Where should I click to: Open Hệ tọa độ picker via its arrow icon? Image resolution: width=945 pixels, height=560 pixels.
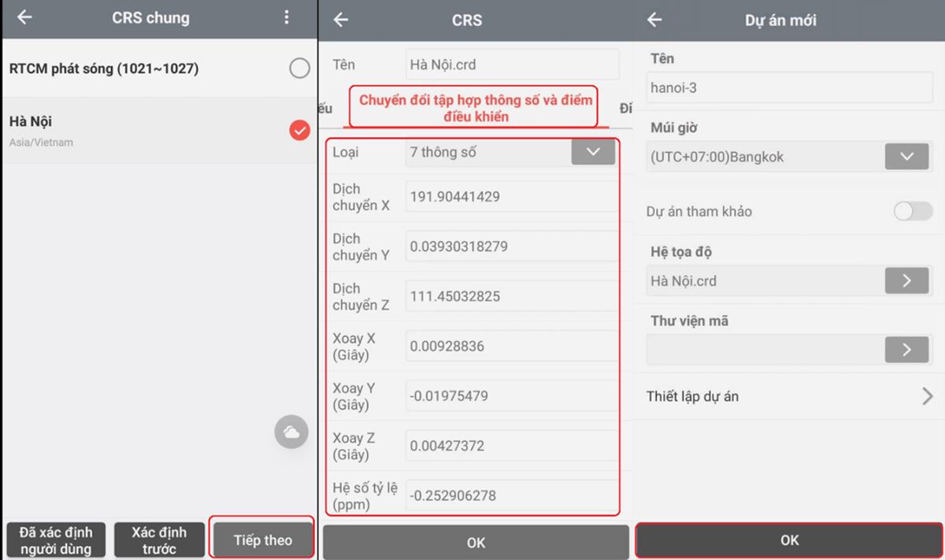tap(906, 280)
